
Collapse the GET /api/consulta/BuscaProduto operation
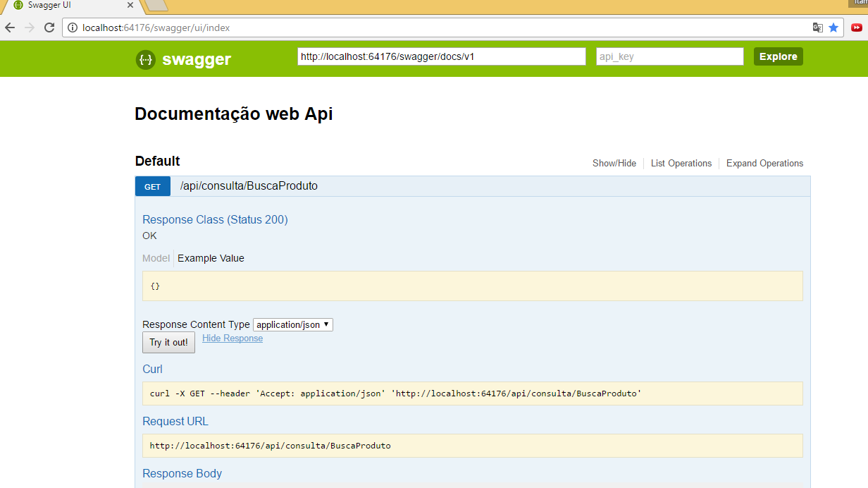coord(249,186)
